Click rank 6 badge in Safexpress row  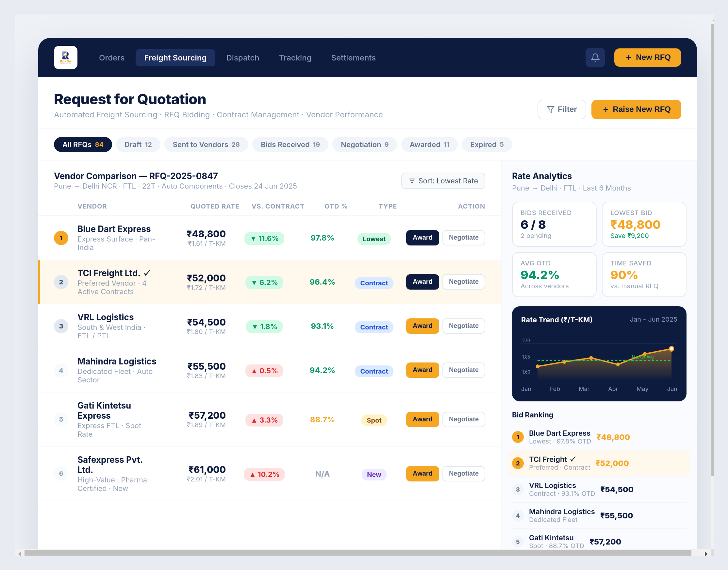coord(61,473)
